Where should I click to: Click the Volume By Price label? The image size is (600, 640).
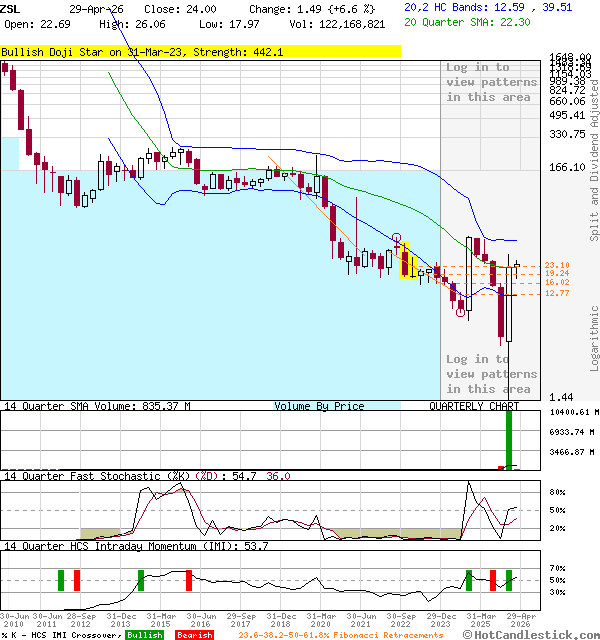pyautogui.click(x=319, y=406)
